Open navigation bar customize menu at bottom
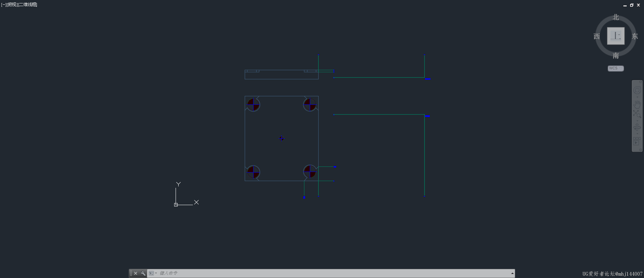 coord(640,150)
